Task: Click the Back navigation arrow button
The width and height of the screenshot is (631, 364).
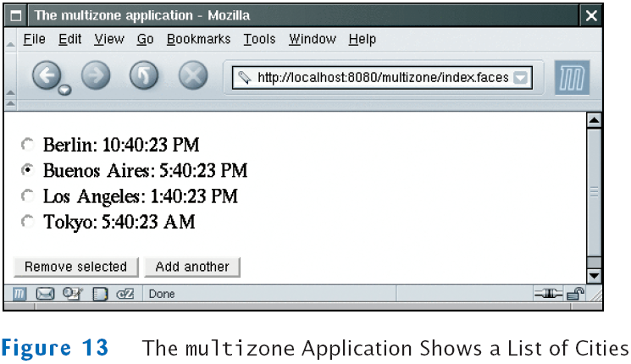Action: [47, 77]
